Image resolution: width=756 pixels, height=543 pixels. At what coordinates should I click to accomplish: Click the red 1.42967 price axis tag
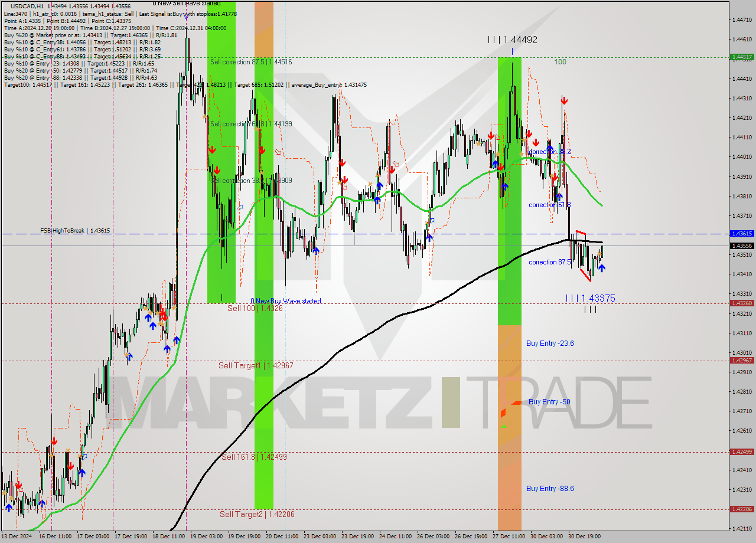742,361
